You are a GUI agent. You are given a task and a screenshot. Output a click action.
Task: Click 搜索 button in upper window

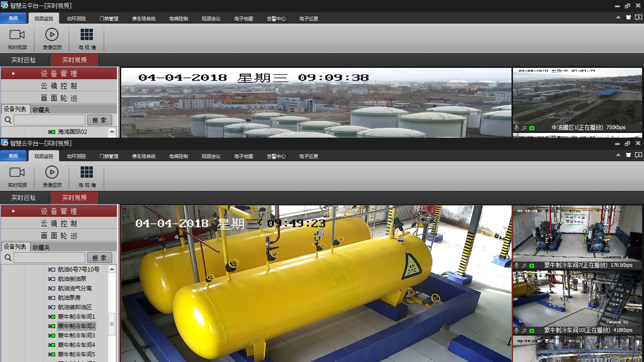(99, 120)
